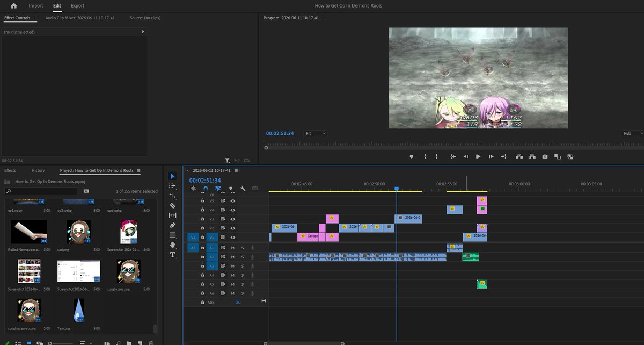Select the Ripple Edit tool
Viewport: 644px width, 345px height.
click(x=172, y=196)
